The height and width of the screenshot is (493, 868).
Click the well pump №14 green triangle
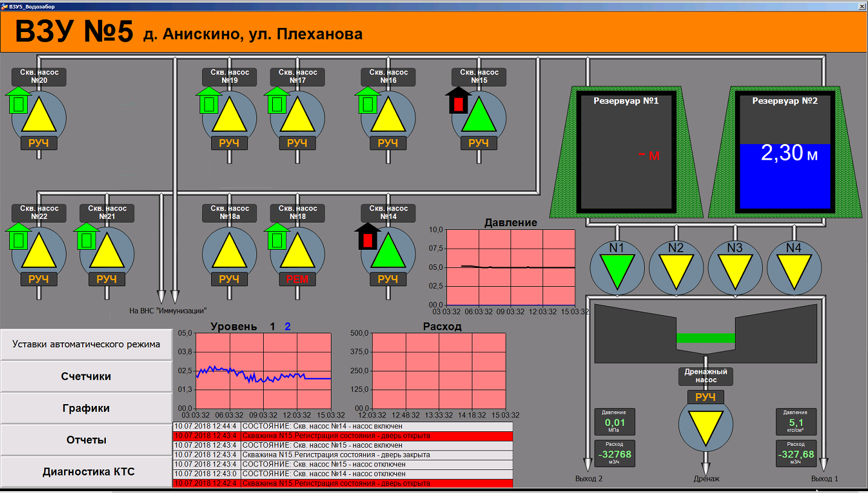(388, 253)
